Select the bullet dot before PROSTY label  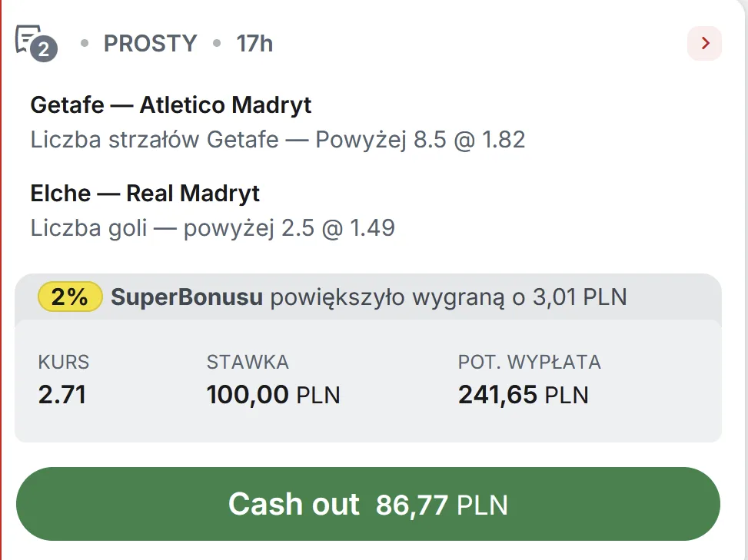coord(85,44)
